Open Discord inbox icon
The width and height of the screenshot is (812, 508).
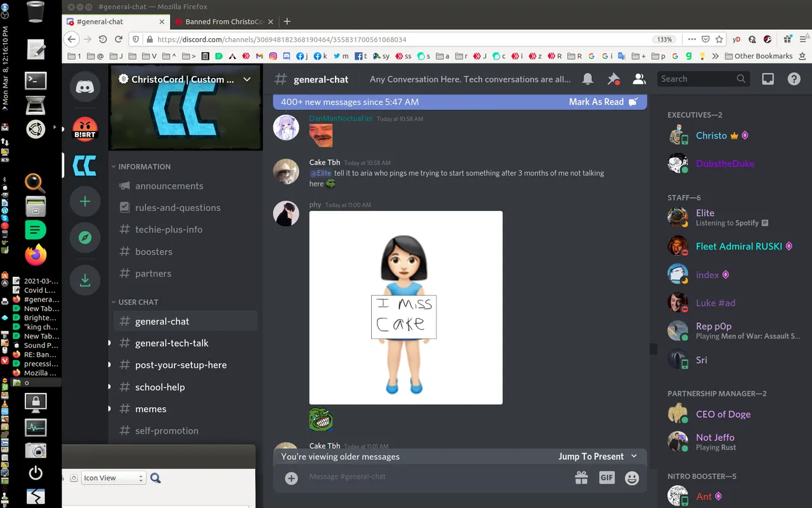(768, 79)
